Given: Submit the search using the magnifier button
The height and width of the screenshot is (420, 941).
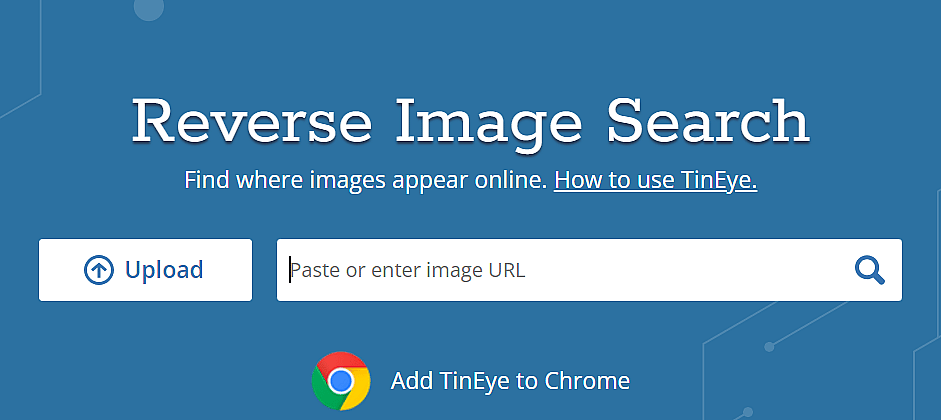Looking at the screenshot, I should (870, 270).
